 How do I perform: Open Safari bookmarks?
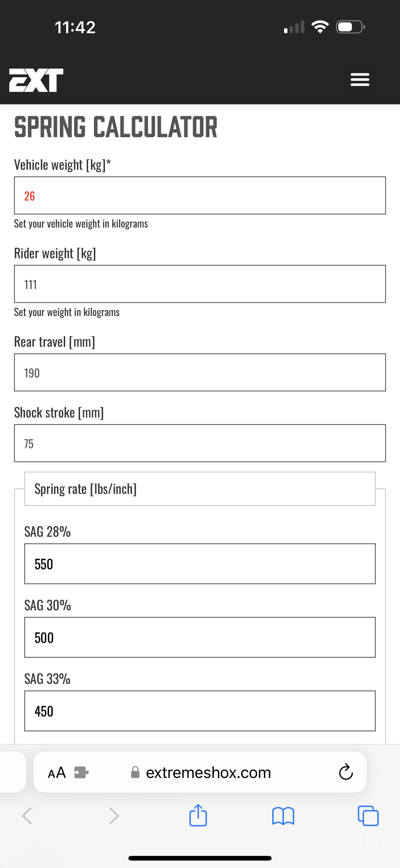[x=283, y=816]
